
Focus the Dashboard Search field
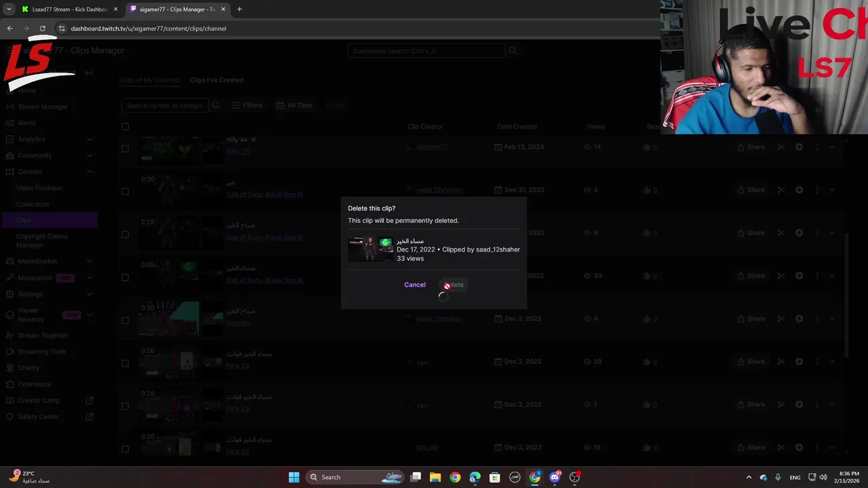point(427,51)
